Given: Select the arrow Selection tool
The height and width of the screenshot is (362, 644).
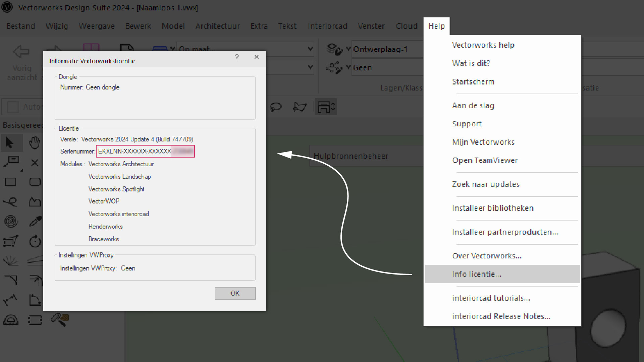Looking at the screenshot, I should tap(10, 143).
